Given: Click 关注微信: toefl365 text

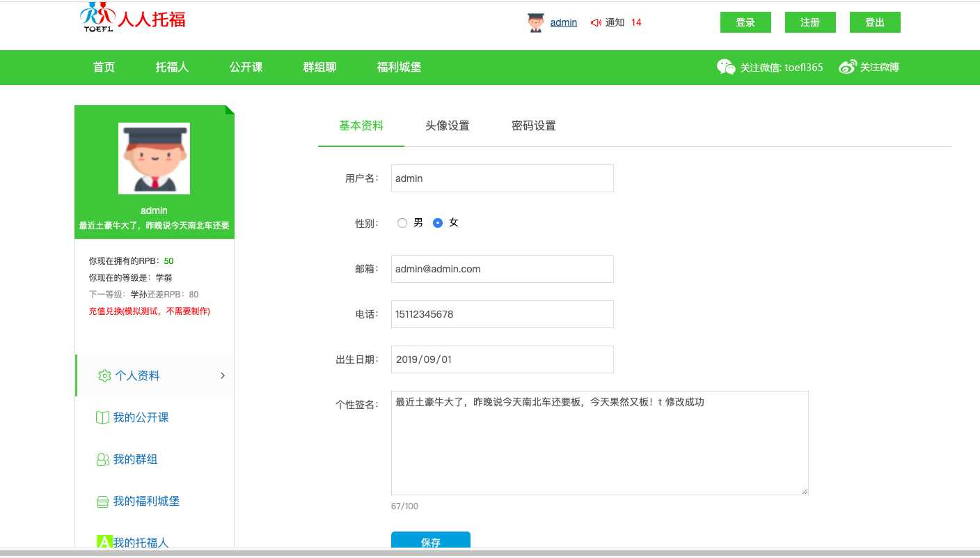Looking at the screenshot, I should coord(782,68).
